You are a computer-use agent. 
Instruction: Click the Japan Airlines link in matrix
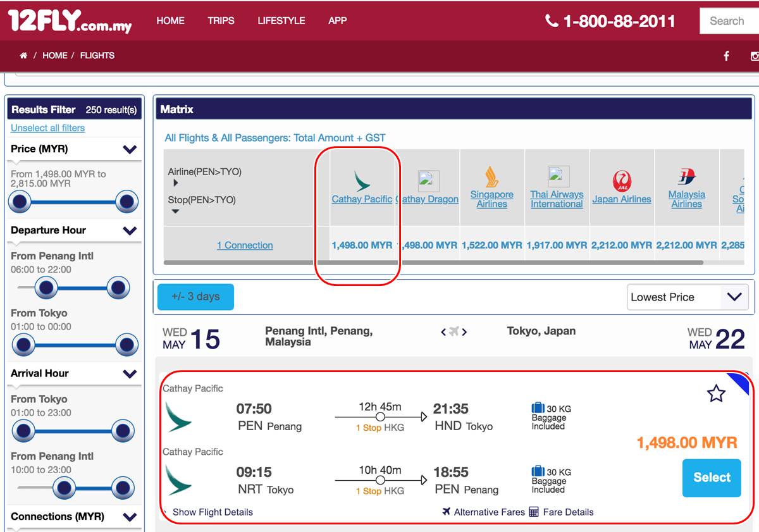click(x=622, y=199)
